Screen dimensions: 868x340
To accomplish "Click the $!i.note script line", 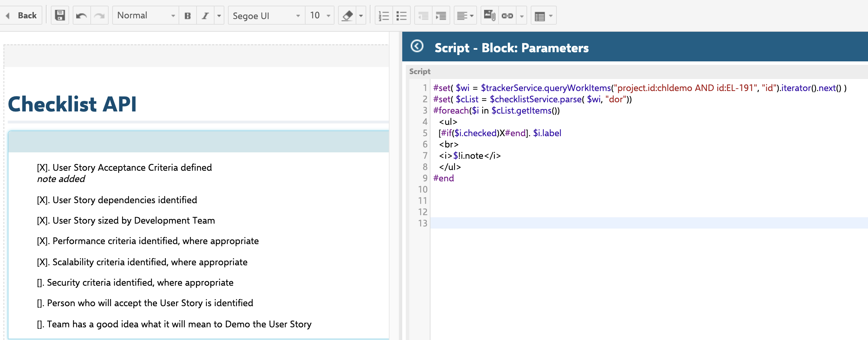I will point(470,156).
